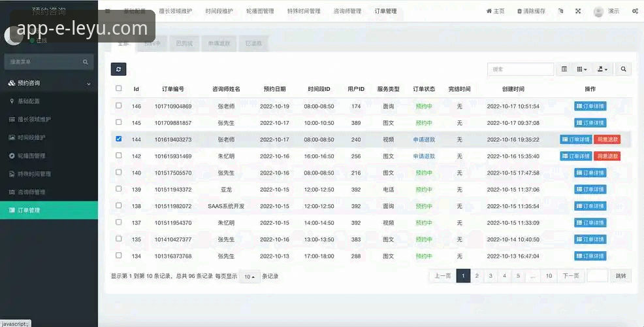Open 时间段维护 in the sidebar
The height and width of the screenshot is (327, 644).
point(31,137)
